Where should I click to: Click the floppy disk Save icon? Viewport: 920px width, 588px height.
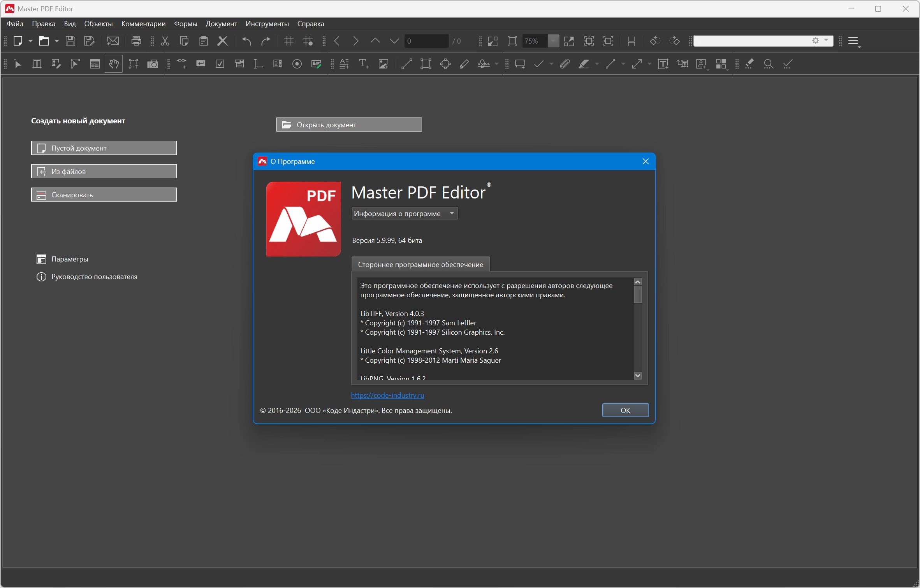coord(70,41)
